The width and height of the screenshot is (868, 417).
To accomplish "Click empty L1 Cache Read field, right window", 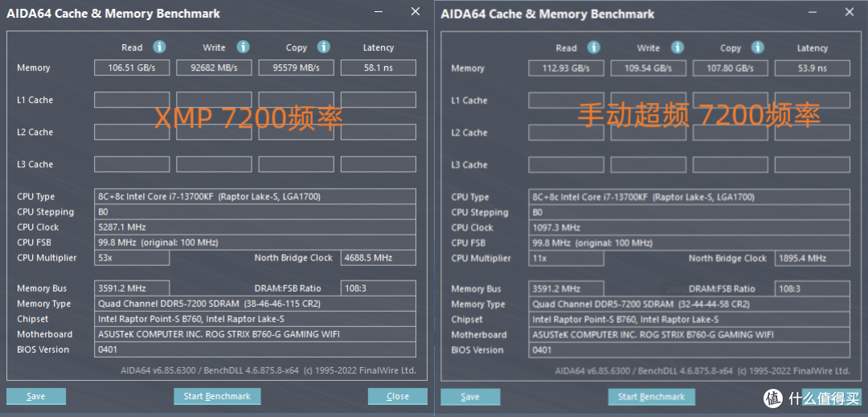I will point(566,100).
